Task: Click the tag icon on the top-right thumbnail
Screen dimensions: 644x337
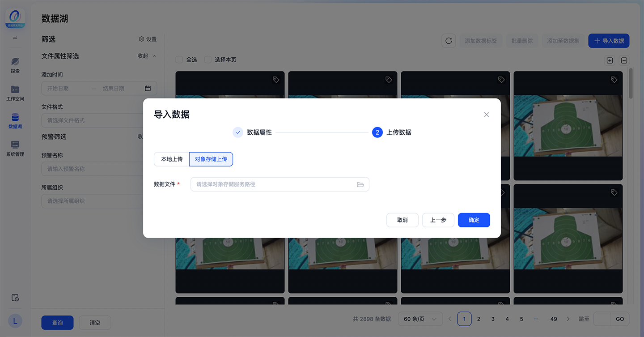Action: 614,80
